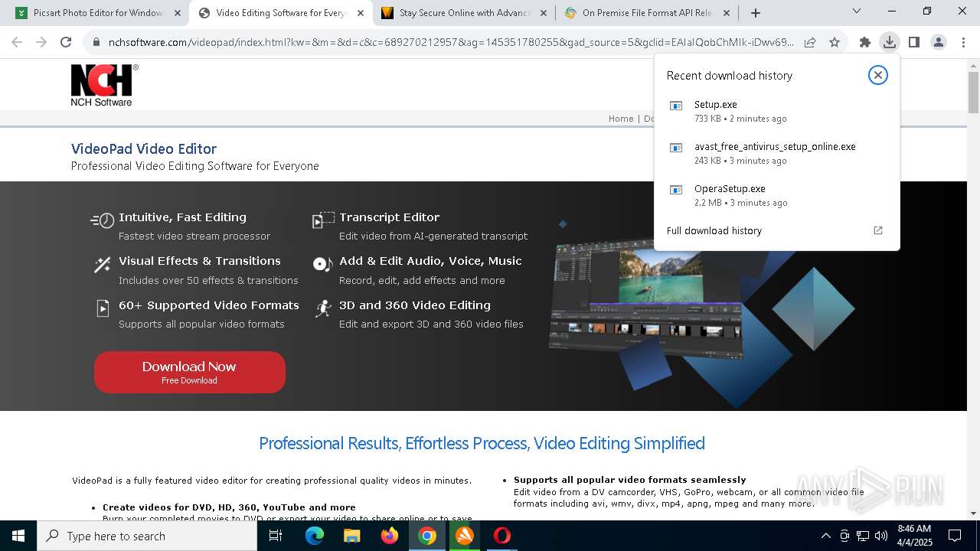Click the Transcript Editor heading

coord(389,217)
